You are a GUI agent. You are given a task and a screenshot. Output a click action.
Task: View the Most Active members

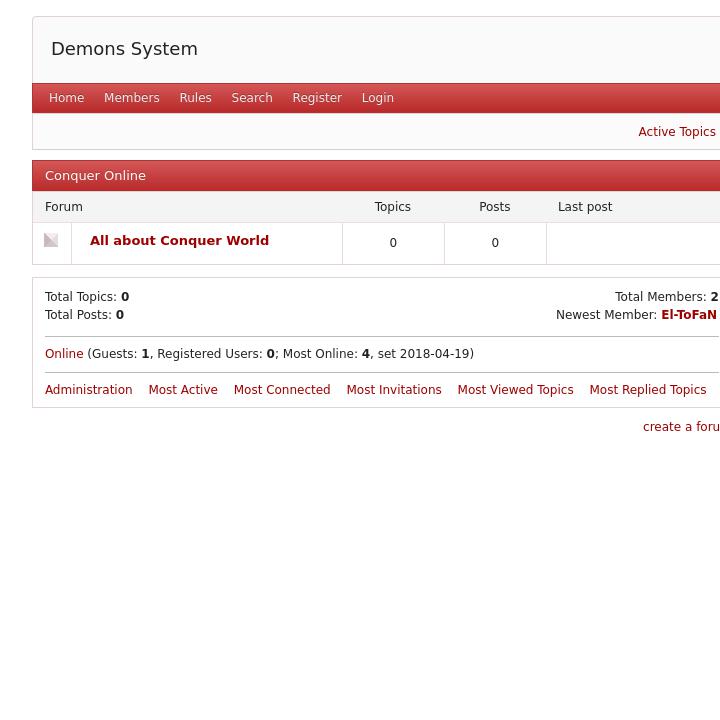tap(182, 390)
